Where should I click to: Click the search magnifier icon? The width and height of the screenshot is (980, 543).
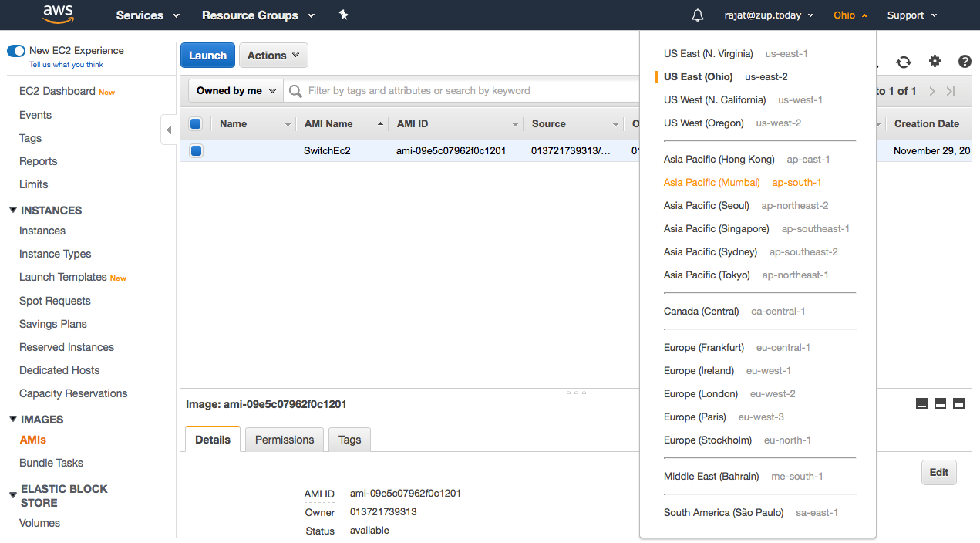(295, 91)
